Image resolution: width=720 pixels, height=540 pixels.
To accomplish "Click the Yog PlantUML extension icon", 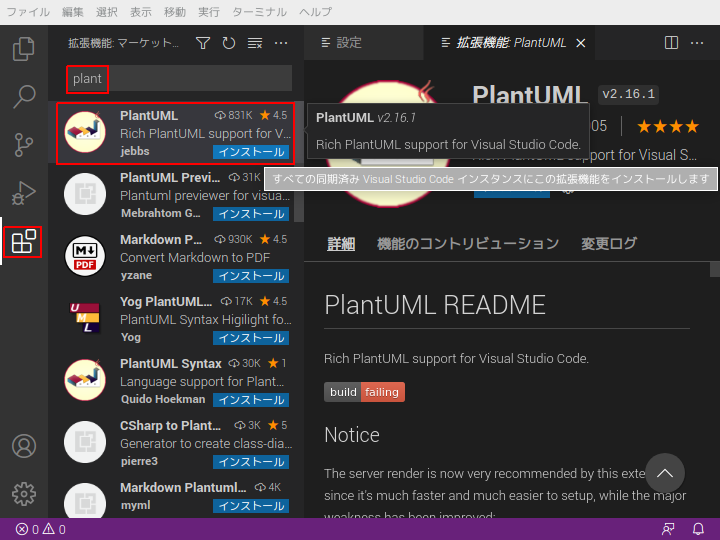I will [x=85, y=318].
